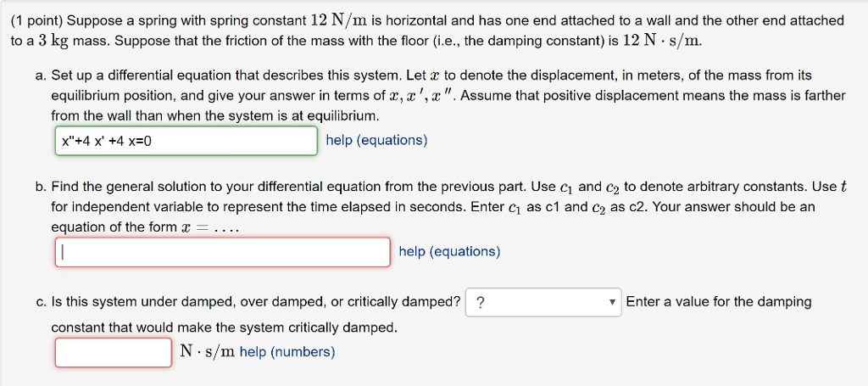This screenshot has width=868, height=386.
Task: Open the help (numbers) link
Action: (287, 352)
